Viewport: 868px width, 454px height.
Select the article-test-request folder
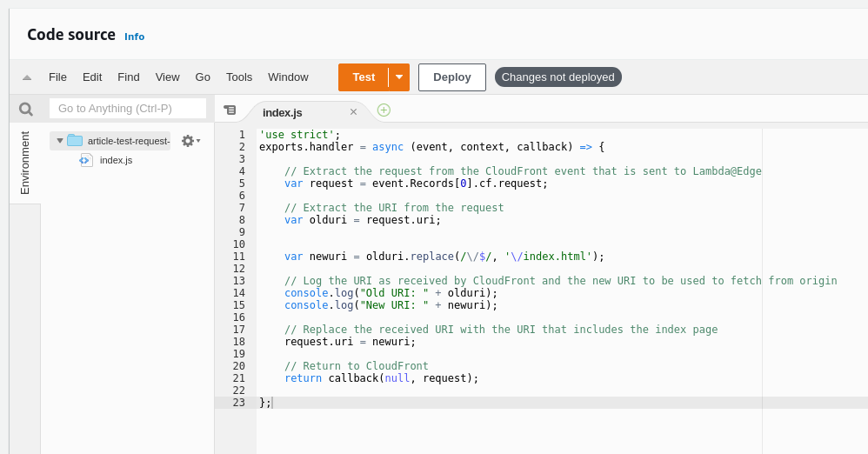pyautogui.click(x=110, y=141)
